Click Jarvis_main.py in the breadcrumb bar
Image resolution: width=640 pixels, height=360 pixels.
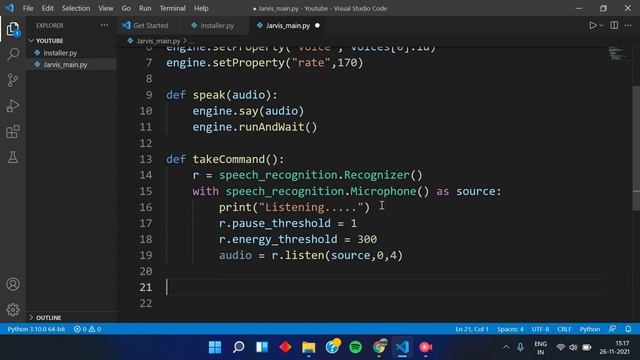pyautogui.click(x=158, y=41)
